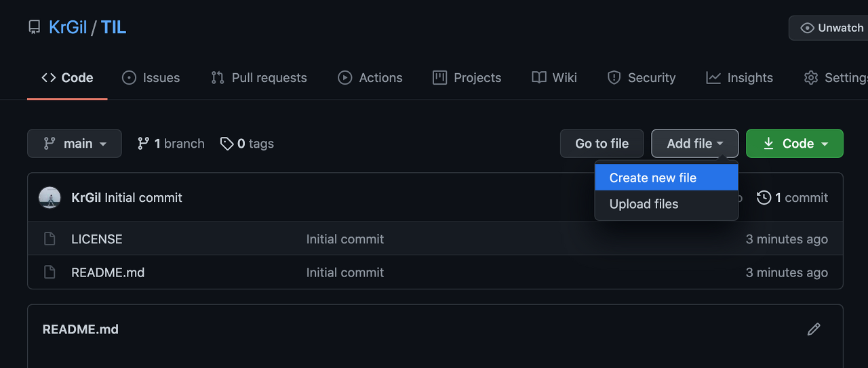The height and width of the screenshot is (368, 868).
Task: Click 3 minutes ago in README.md row
Action: pyautogui.click(x=787, y=272)
